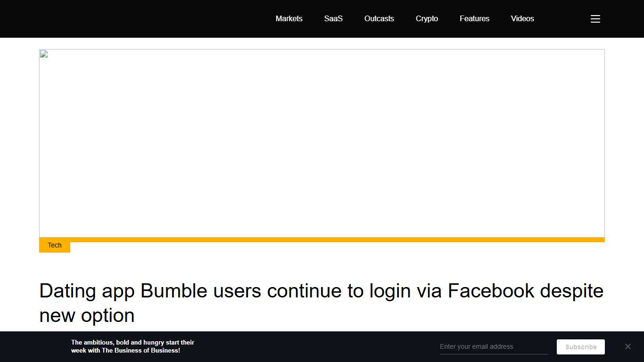Open the navigation menu icon on the right
Viewport: 644px width, 362px height.
(x=595, y=19)
